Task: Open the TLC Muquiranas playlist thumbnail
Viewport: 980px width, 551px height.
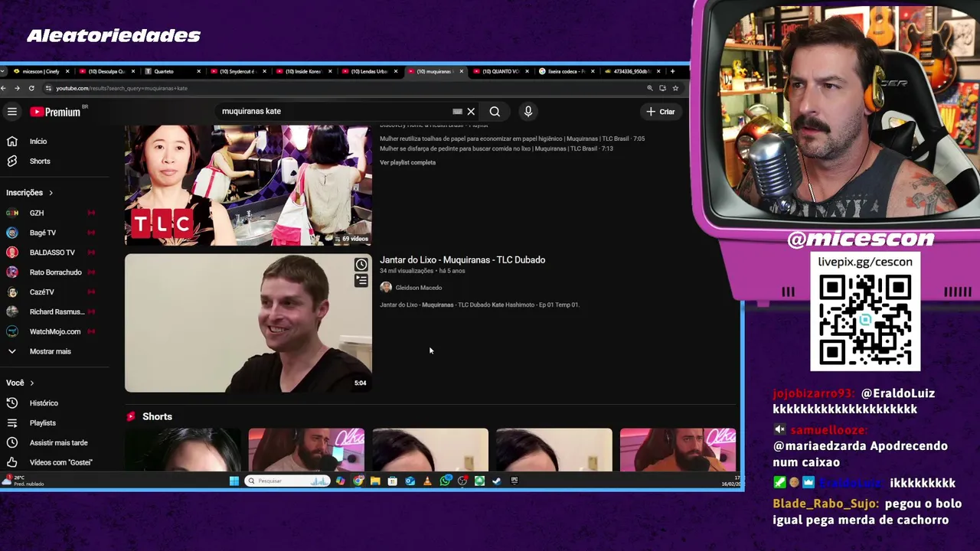Action: (248, 185)
